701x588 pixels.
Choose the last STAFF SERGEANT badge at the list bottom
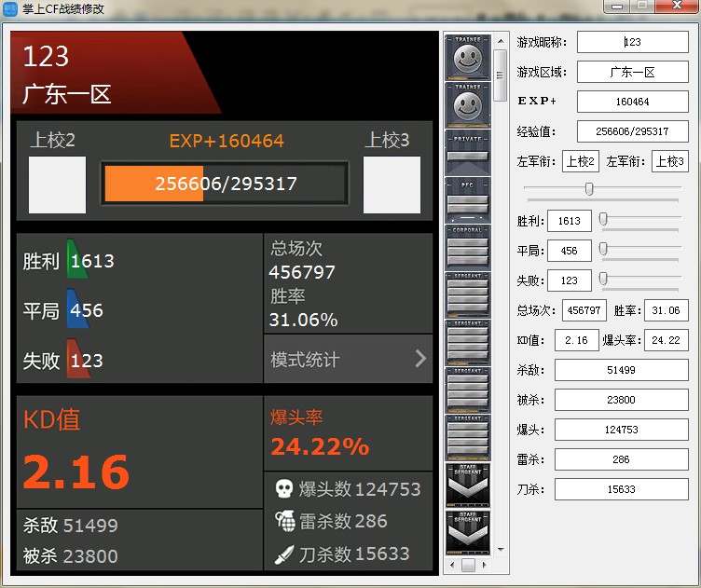coord(468,533)
